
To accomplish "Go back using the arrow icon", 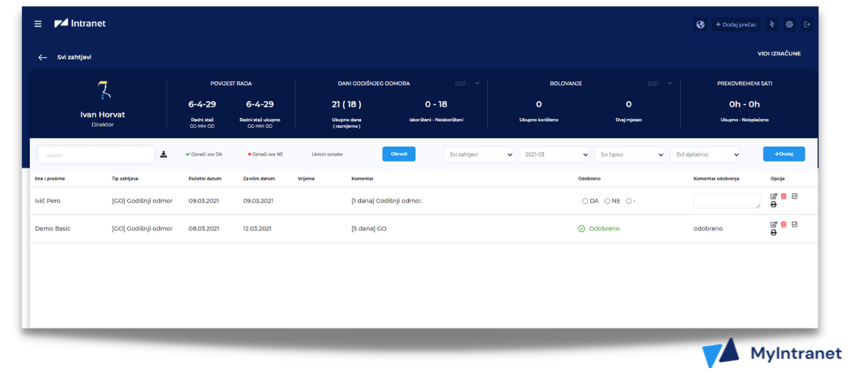I will coord(43,57).
